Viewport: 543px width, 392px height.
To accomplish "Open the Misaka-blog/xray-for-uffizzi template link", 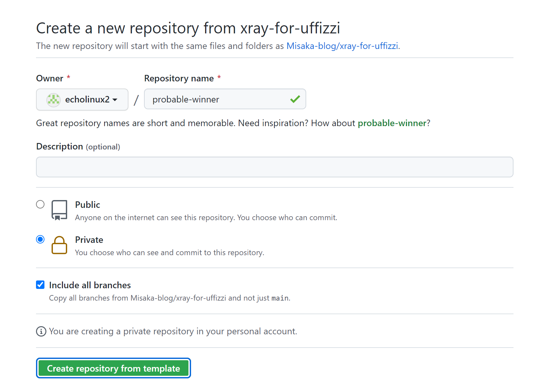I will 342,46.
